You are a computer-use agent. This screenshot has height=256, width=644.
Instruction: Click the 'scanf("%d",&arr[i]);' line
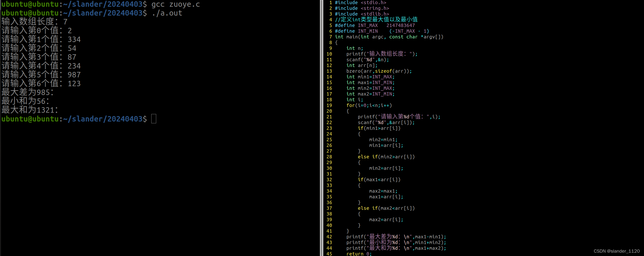point(386,123)
